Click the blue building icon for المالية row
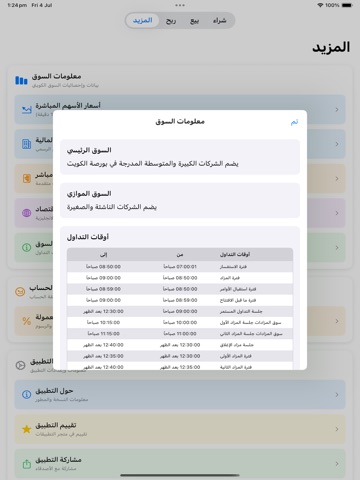 click(x=27, y=144)
